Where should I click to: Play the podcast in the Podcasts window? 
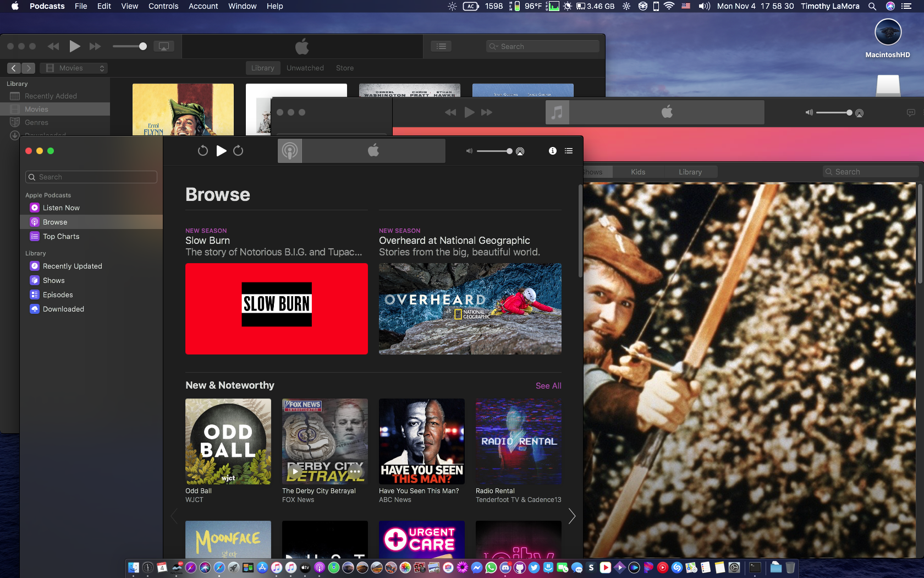pyautogui.click(x=221, y=151)
